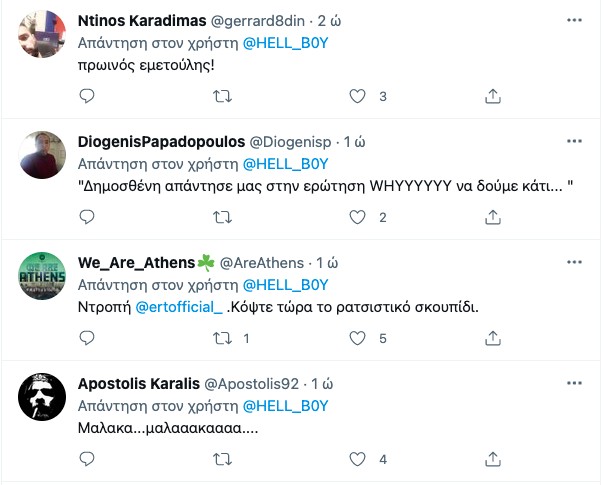The width and height of the screenshot is (605, 485).
Task: Open more options for Ntinos Karadimas's tweet
Action: (x=573, y=22)
